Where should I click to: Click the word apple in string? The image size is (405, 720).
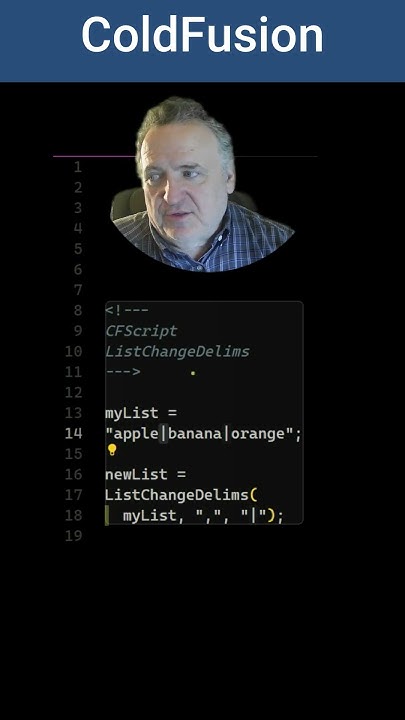136,434
